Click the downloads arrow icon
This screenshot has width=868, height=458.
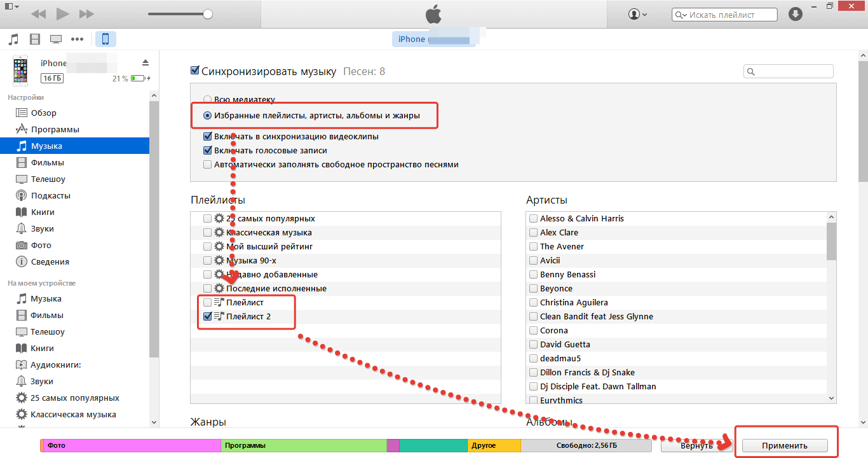[795, 14]
